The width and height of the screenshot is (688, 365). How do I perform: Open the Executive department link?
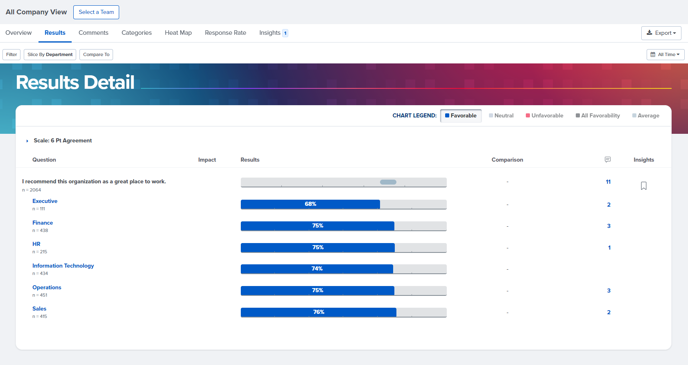click(45, 201)
